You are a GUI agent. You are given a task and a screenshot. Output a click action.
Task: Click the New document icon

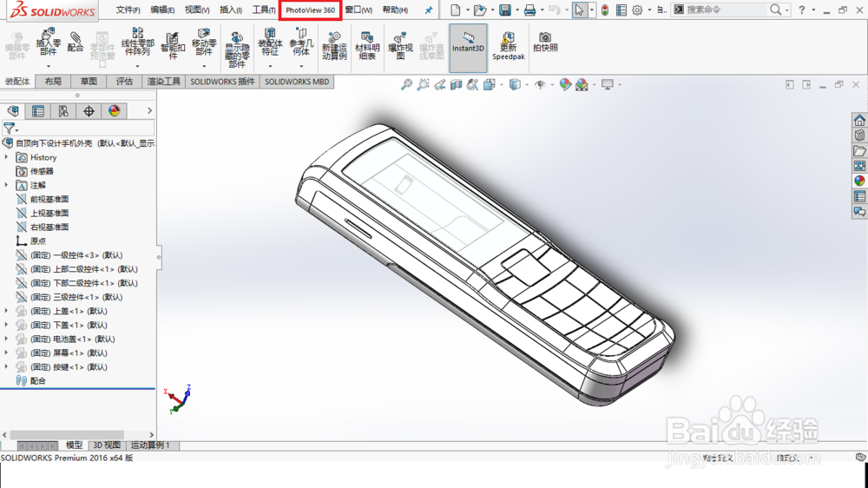coord(455,10)
